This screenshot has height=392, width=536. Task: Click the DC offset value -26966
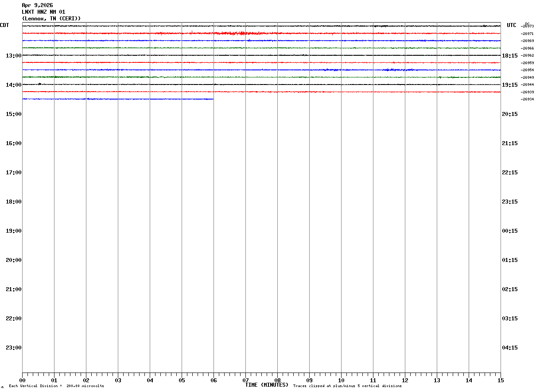527,48
